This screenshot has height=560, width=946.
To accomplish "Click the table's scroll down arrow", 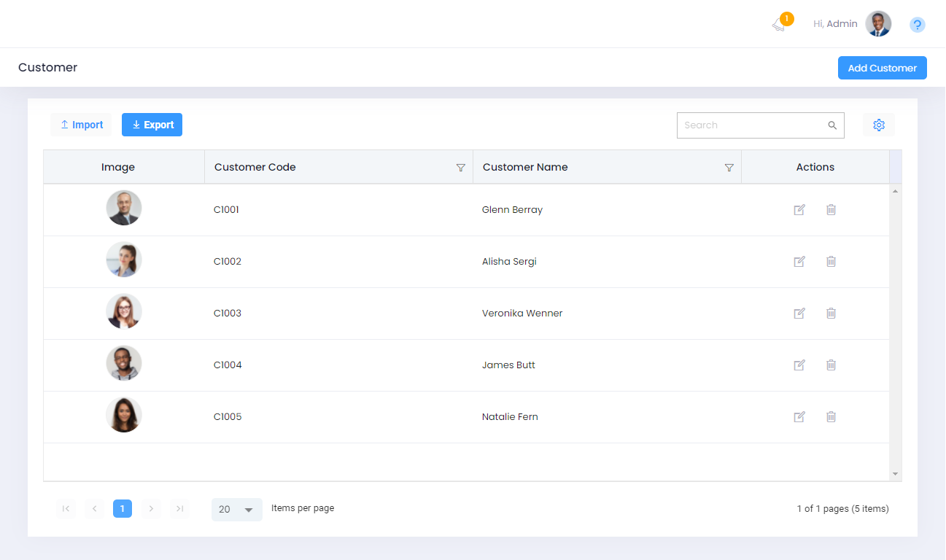I will (x=896, y=474).
